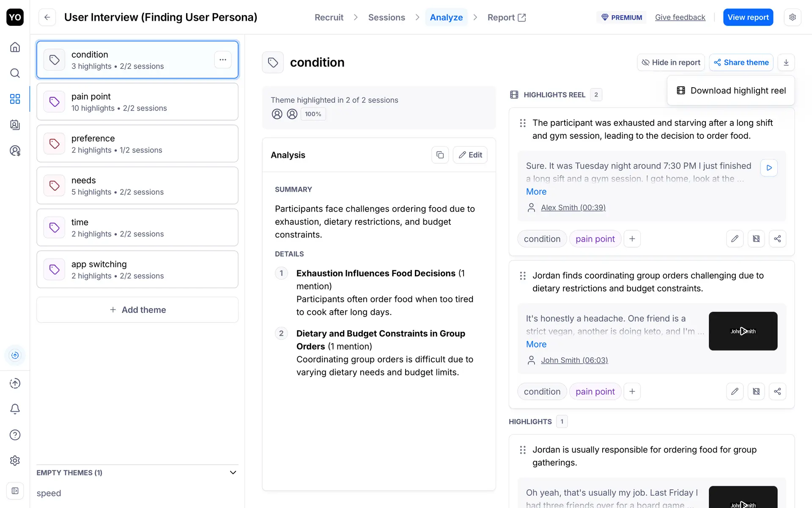Edit the Jordan group orders highlight via pencil icon
The image size is (812, 508).
click(735, 392)
